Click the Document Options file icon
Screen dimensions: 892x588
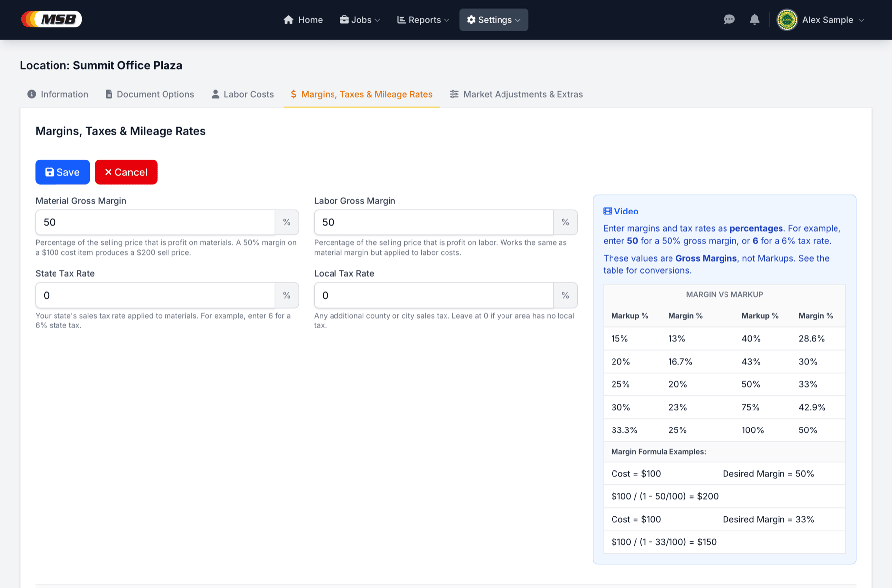109,94
